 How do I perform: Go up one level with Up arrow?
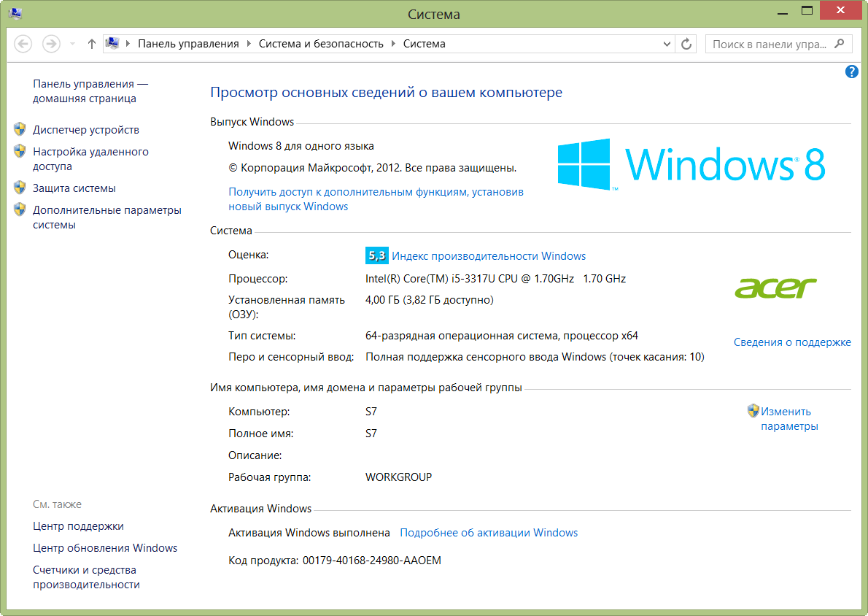tap(92, 44)
